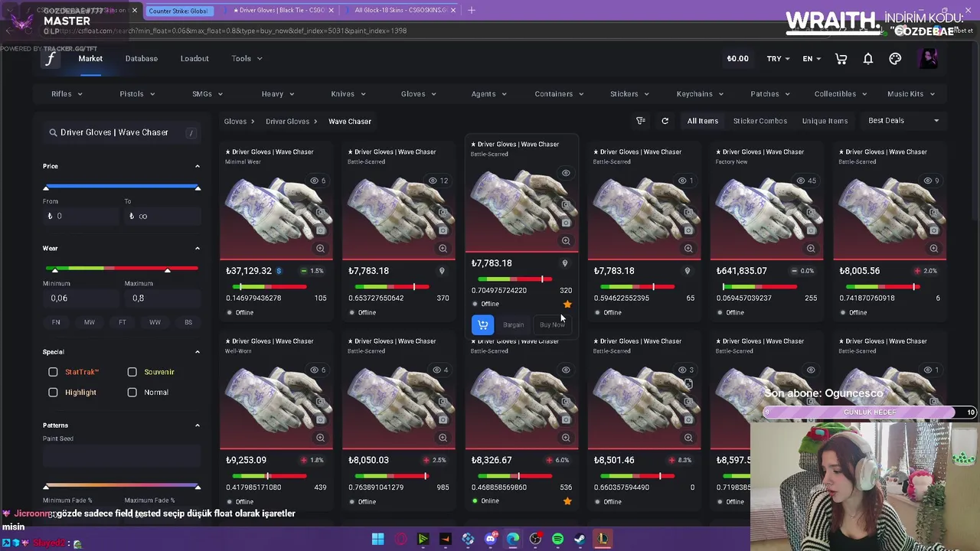Click the CSFloat logo icon
Screen dimensions: 980x551
[51, 59]
